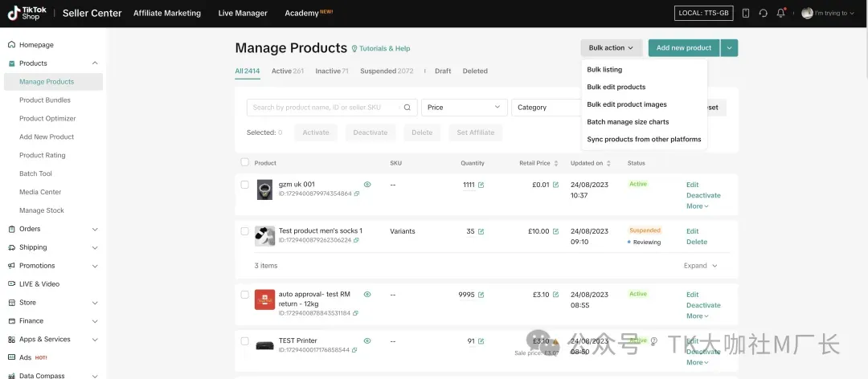This screenshot has height=379, width=868.
Task: Click the Homepage icon in sidebar
Action: (x=11, y=44)
